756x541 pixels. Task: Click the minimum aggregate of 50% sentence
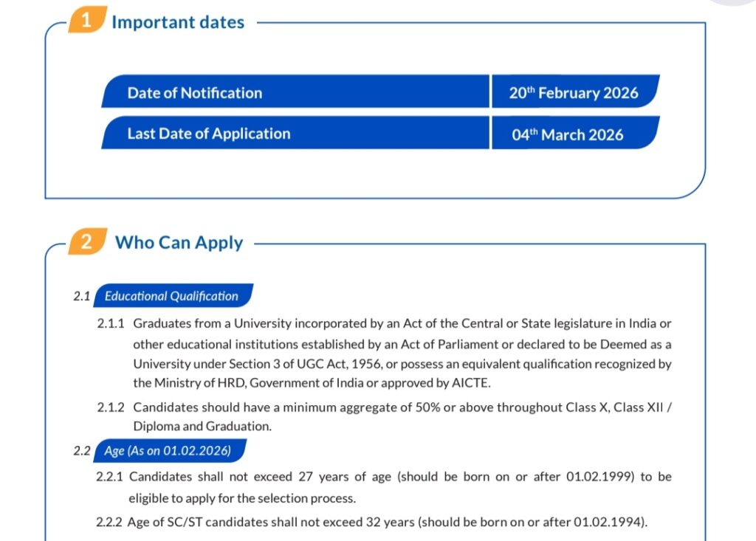(x=402, y=416)
